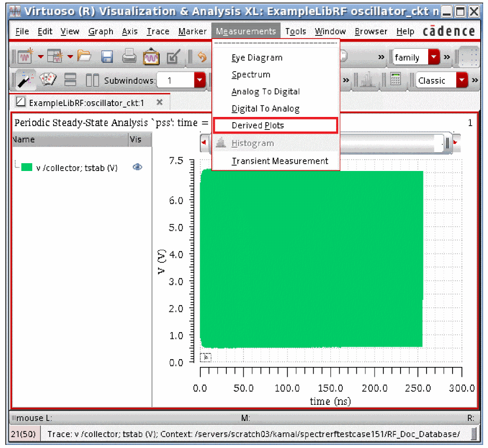Open the Axis menu

(x=130, y=31)
